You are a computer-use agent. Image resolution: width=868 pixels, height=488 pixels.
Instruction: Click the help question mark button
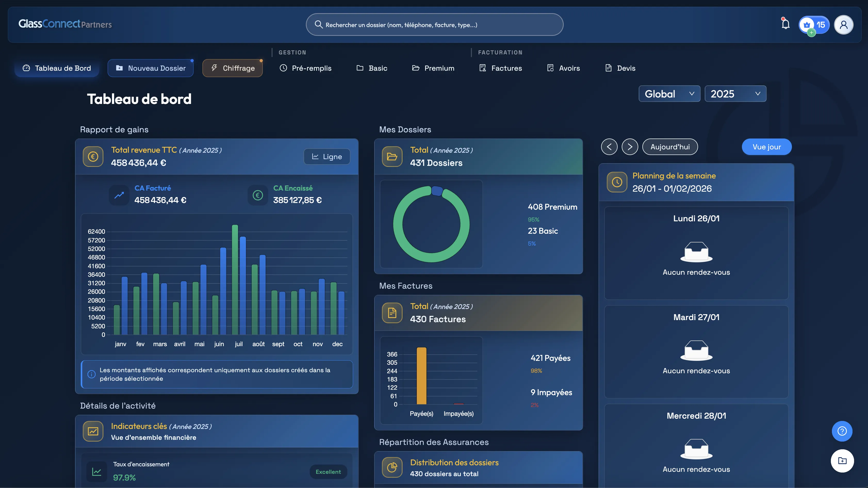842,431
